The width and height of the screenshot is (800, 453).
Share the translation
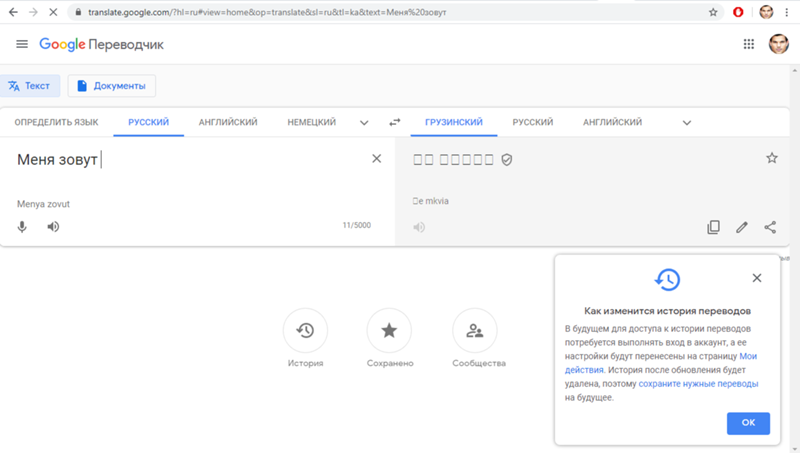(x=770, y=227)
